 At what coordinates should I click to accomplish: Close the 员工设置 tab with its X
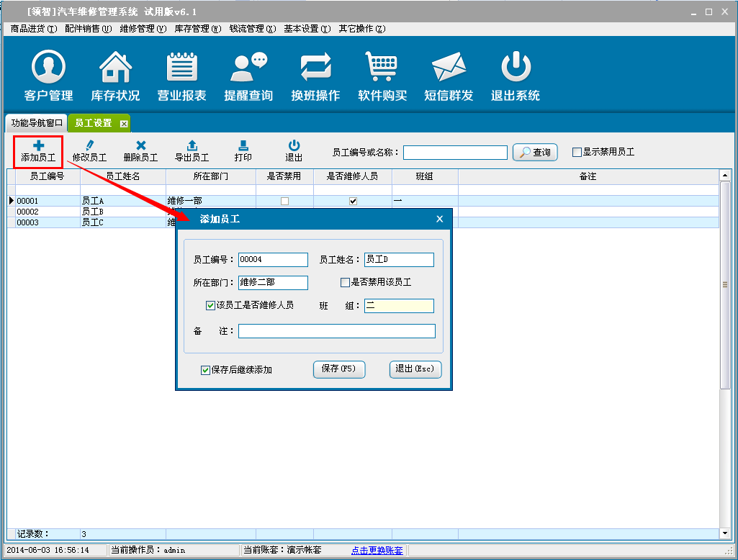(x=124, y=124)
